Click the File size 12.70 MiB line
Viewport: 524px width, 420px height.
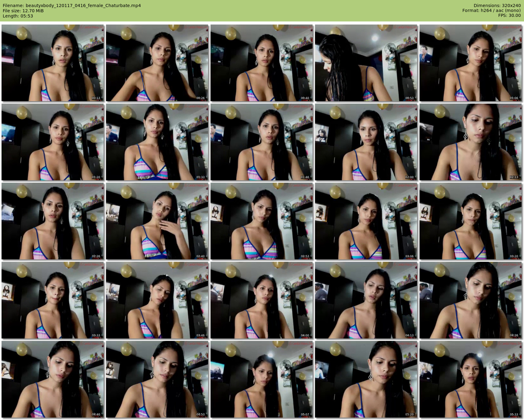pos(23,11)
